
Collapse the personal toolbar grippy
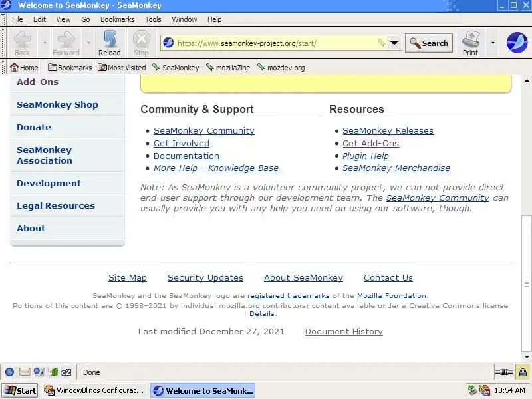tap(3, 67)
